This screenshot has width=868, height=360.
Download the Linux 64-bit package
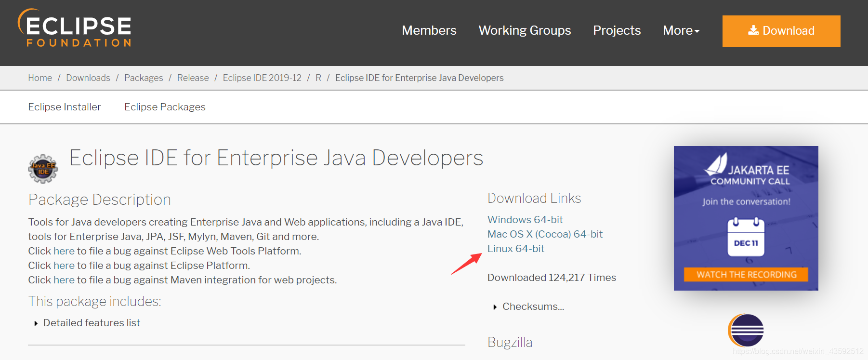pos(516,249)
